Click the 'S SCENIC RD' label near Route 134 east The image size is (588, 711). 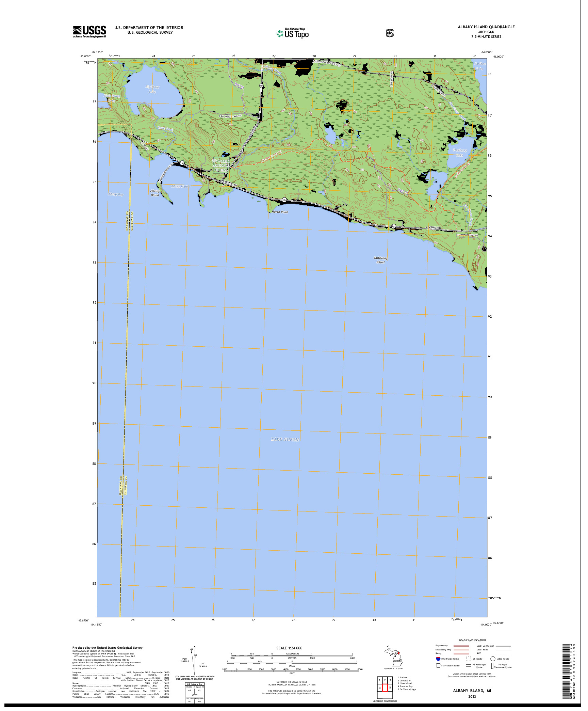tap(433, 227)
